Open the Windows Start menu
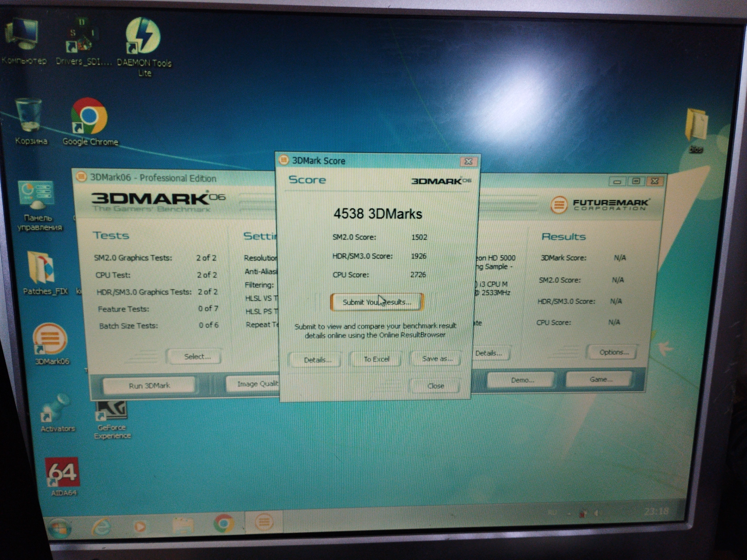Image resolution: width=747 pixels, height=560 pixels. click(x=59, y=529)
